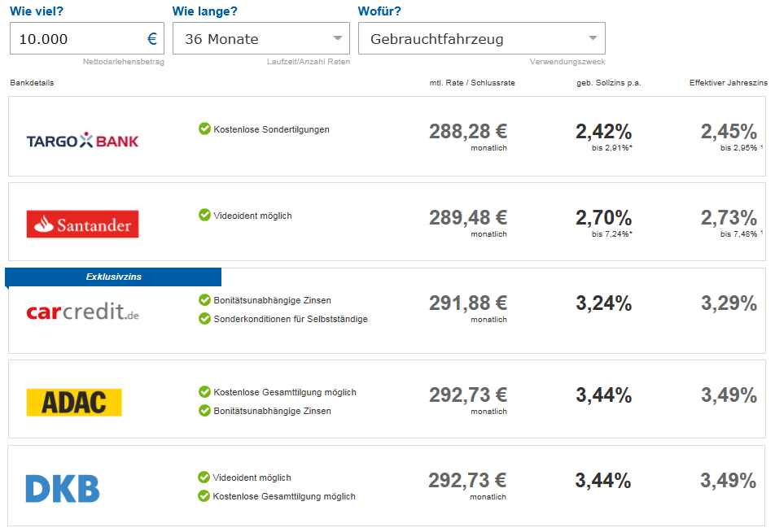Click DKB's Videoident möglich text
This screenshot has width=775, height=532.
pyautogui.click(x=252, y=477)
